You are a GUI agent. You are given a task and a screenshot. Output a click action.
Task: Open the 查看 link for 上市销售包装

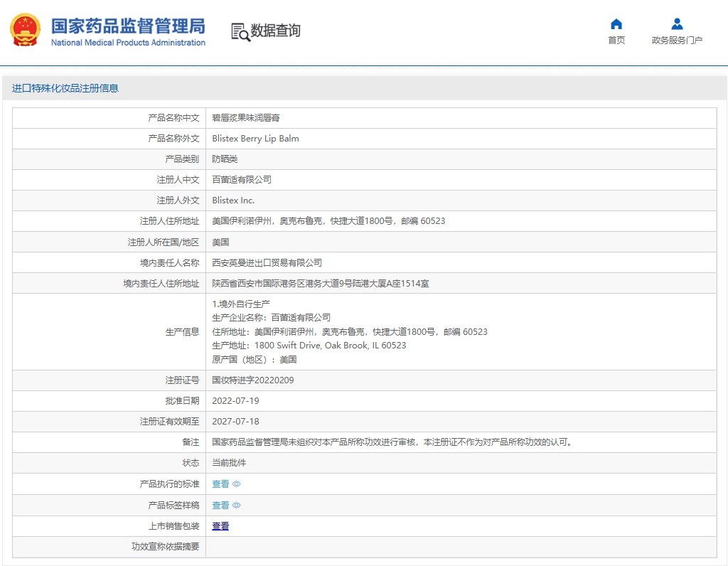(220, 526)
